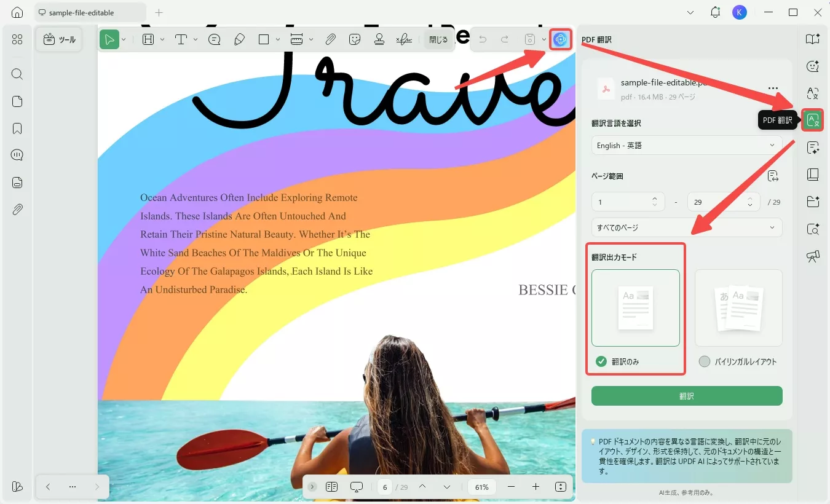Expand the selection tool dropdown arrow
Screen dimensions: 830x504
(124, 40)
